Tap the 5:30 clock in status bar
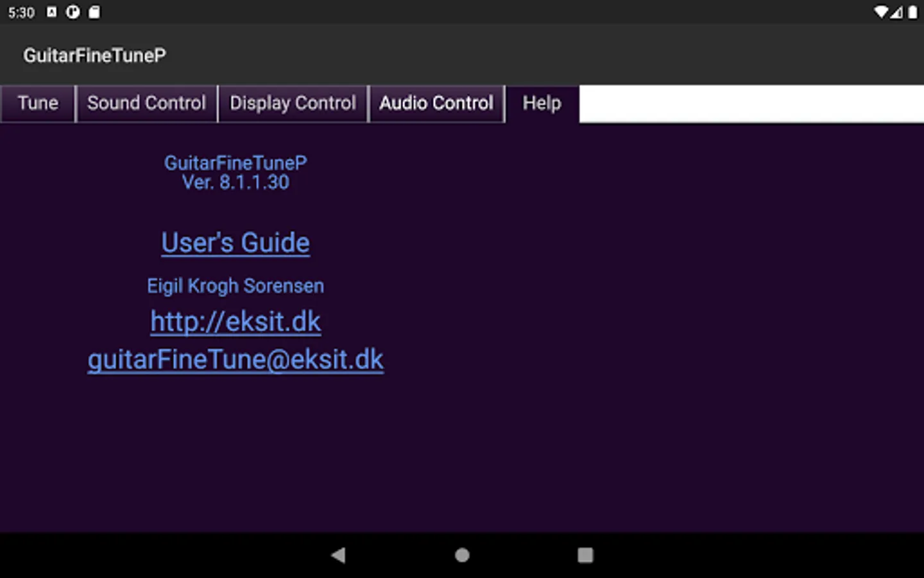 coord(21,13)
